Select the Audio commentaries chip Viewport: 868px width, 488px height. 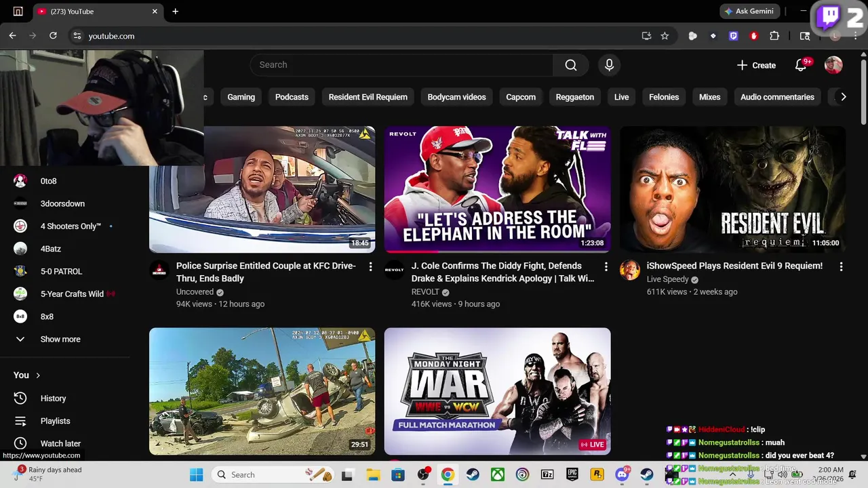[x=777, y=97]
